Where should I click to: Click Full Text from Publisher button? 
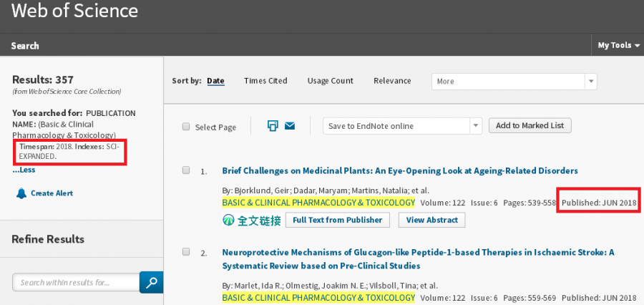(338, 220)
